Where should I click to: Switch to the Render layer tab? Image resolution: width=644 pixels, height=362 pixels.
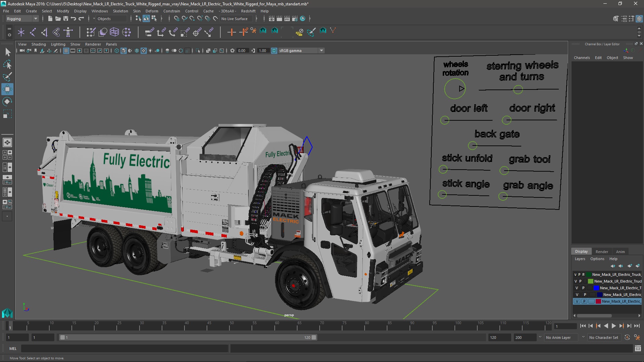click(x=602, y=252)
